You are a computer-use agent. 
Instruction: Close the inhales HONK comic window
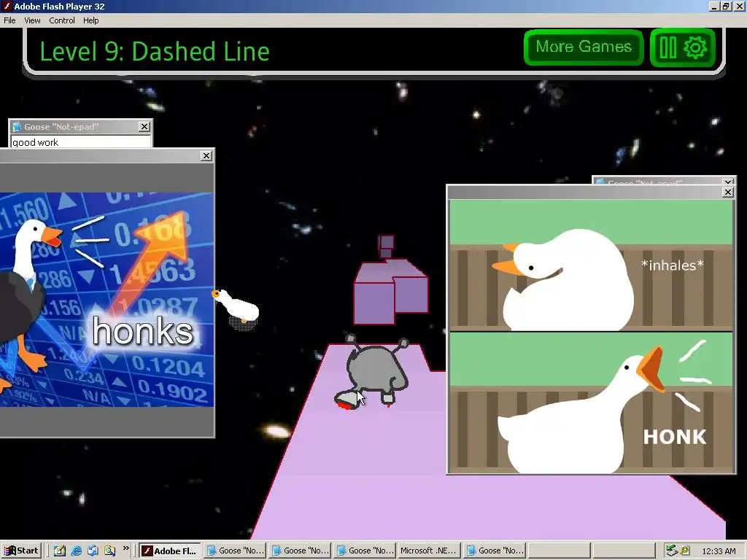(x=727, y=192)
